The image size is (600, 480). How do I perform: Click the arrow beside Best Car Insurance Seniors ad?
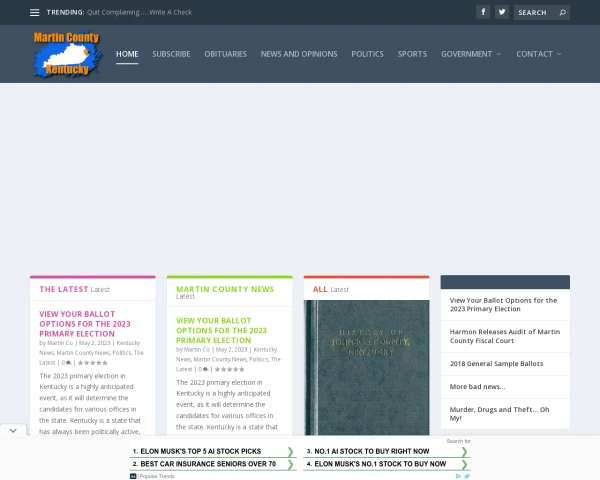(x=290, y=465)
